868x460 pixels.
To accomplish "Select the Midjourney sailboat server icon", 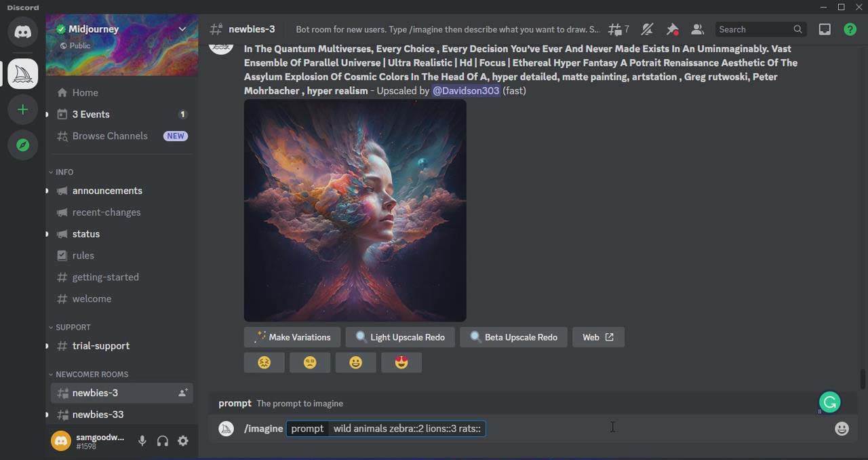I will coord(22,73).
